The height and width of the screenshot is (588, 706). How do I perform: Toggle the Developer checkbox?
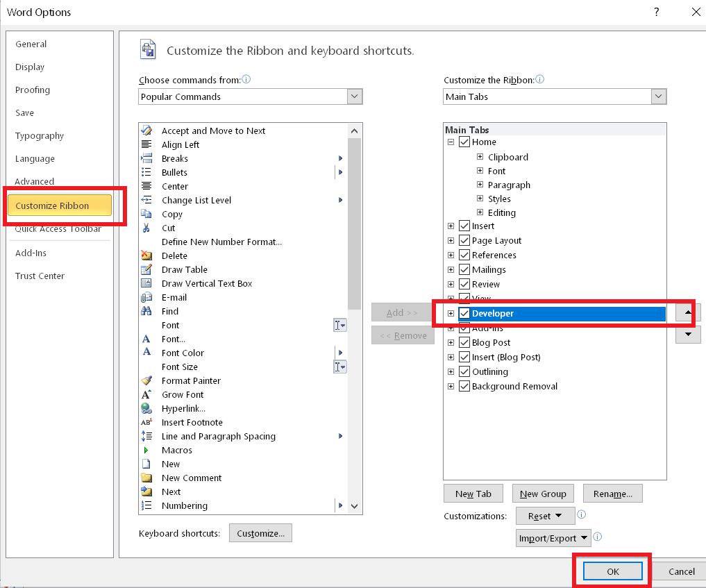pos(464,313)
